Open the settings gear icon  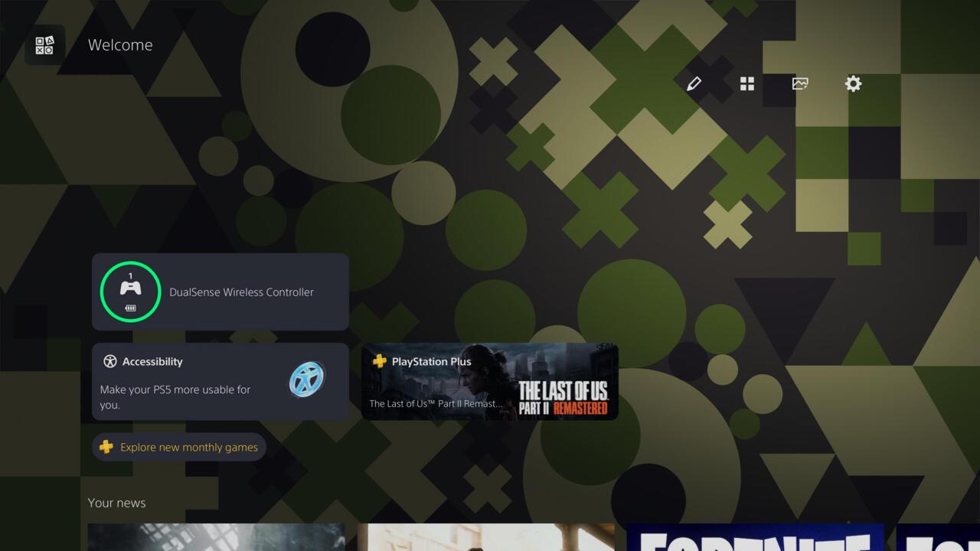(x=853, y=84)
